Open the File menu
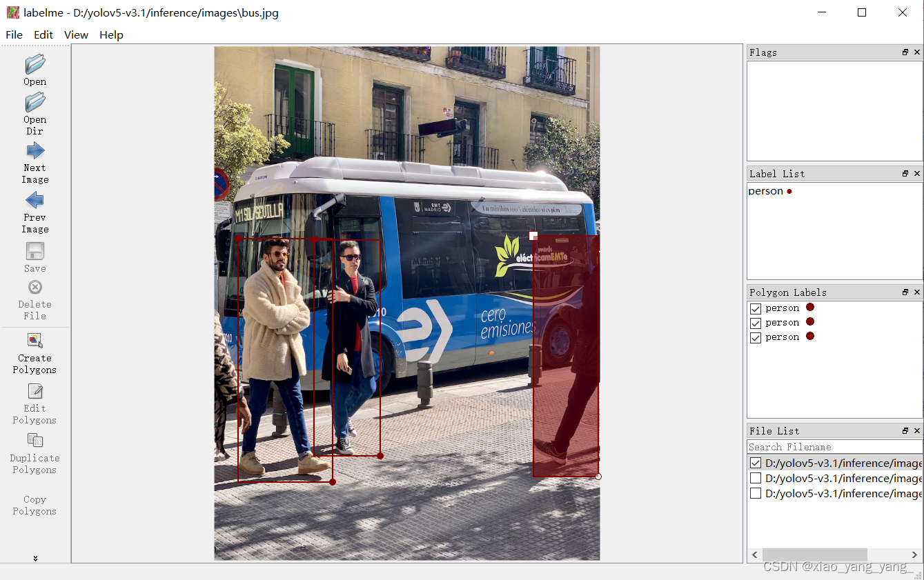The width and height of the screenshot is (924, 580). [x=14, y=34]
